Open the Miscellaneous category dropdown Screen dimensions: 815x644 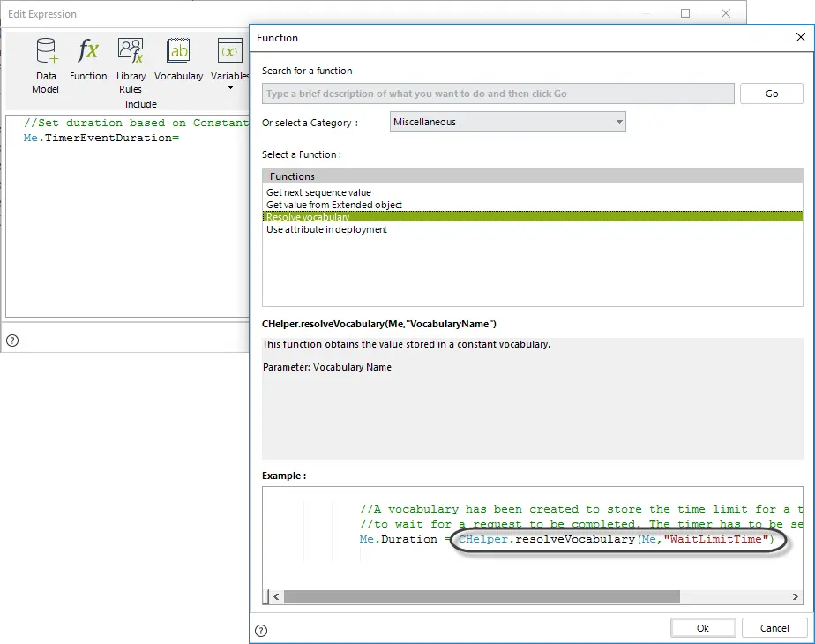[508, 122]
